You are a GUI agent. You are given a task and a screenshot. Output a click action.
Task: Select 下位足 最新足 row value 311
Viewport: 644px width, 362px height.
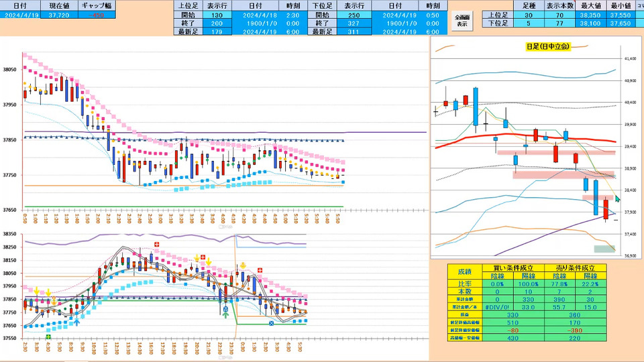coord(354,32)
